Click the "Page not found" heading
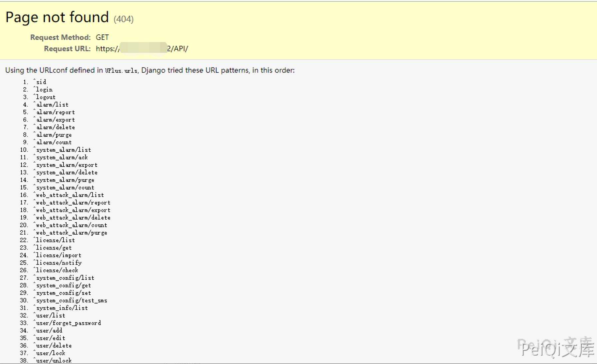The height and width of the screenshot is (364, 597). [57, 17]
